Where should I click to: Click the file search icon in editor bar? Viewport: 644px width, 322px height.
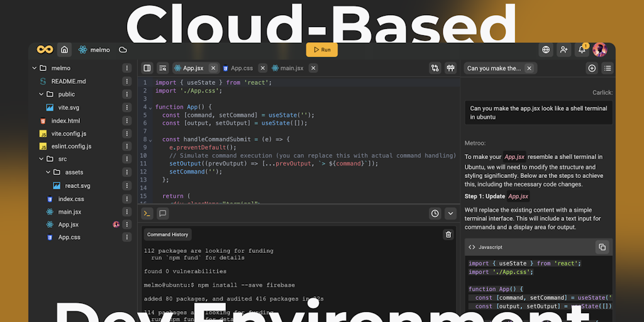tap(163, 68)
